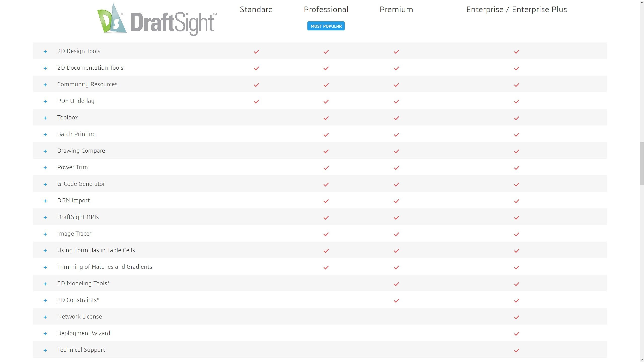Expand the 2D Design Tools row
The image size is (644, 362).
coord(45,52)
